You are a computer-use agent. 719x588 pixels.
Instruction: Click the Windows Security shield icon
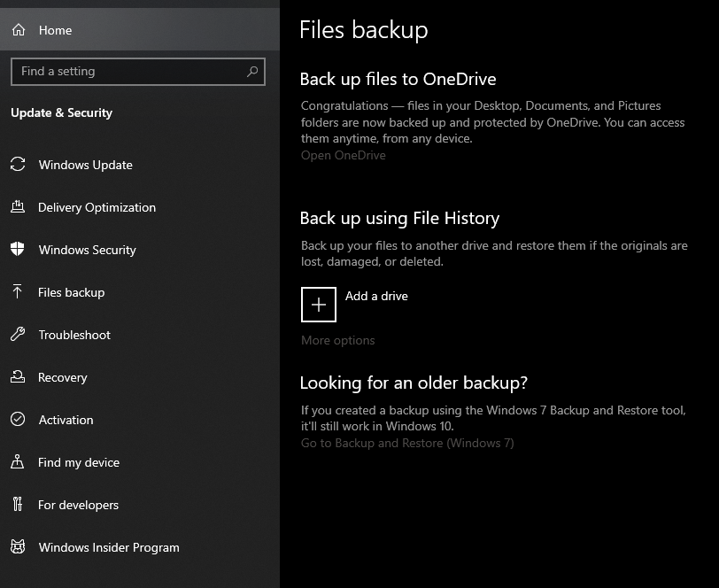pyautogui.click(x=18, y=249)
